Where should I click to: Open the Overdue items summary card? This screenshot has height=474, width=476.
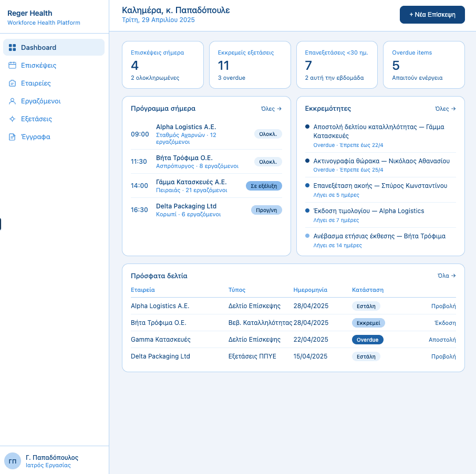[x=423, y=65]
